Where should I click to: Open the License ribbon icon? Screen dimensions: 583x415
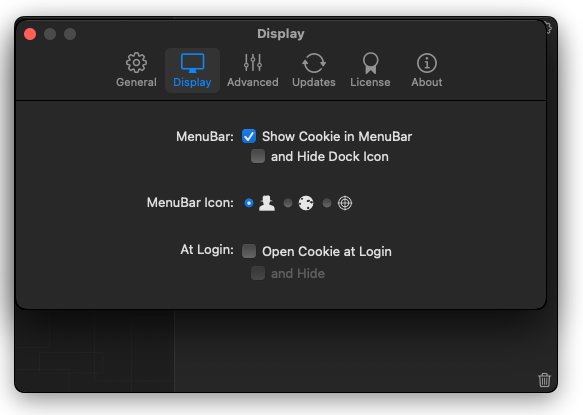click(x=370, y=63)
